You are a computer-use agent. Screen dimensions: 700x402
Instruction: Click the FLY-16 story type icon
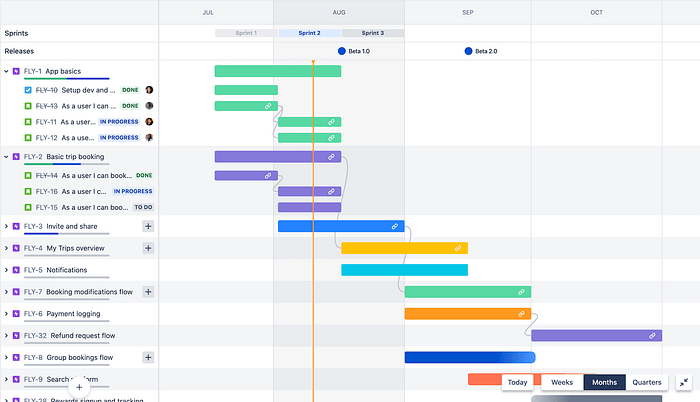click(28, 192)
